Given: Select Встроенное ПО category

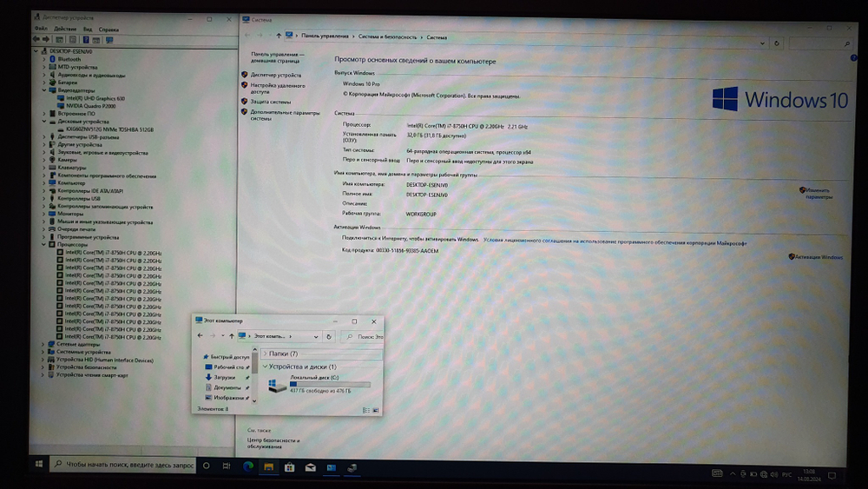Looking at the screenshot, I should tap(76, 114).
